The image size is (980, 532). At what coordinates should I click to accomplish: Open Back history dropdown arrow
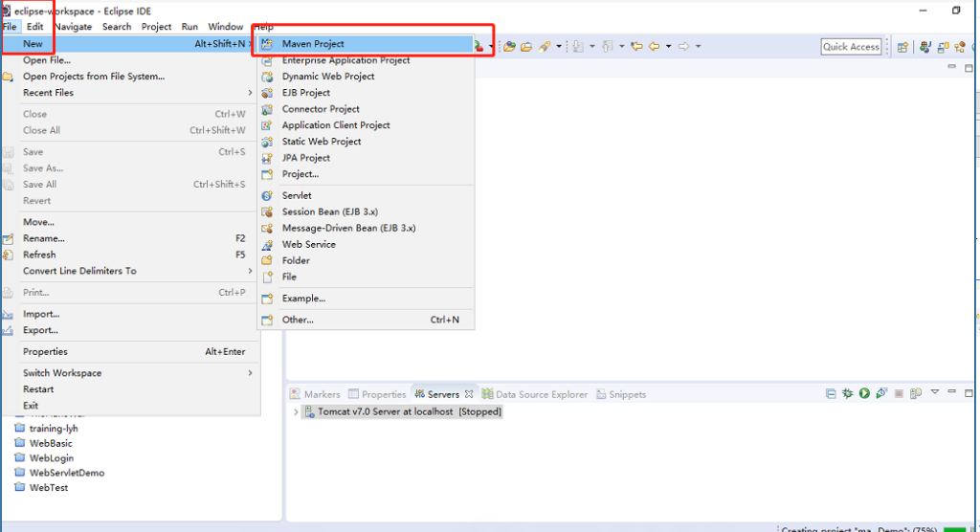point(668,46)
